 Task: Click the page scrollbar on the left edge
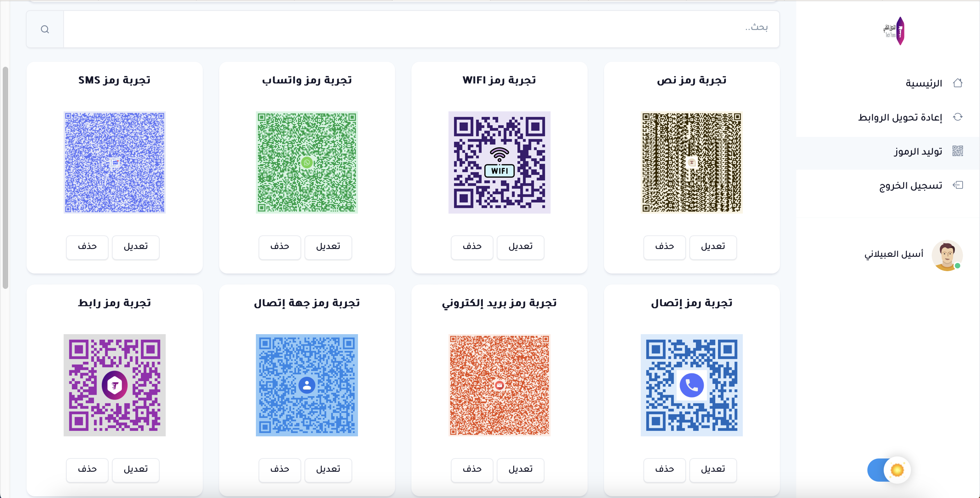5,177
